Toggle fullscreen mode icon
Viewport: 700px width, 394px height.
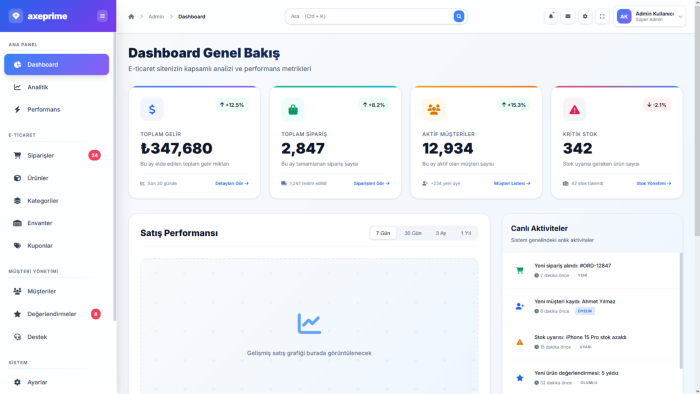(602, 17)
